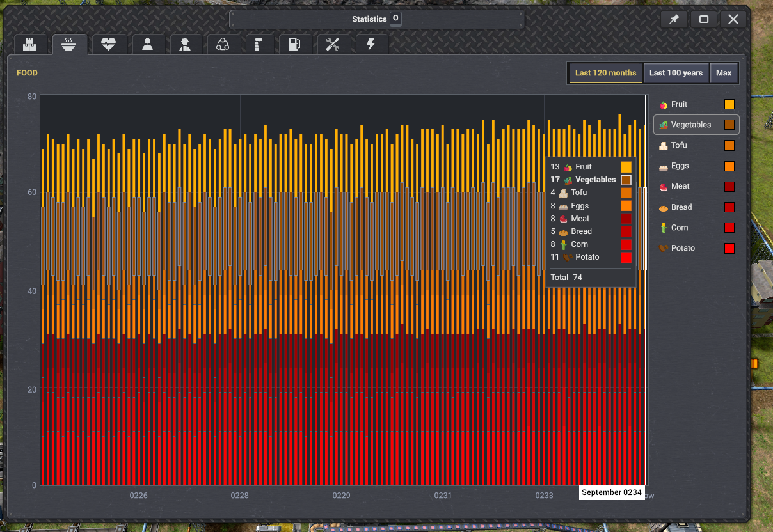Image resolution: width=773 pixels, height=532 pixels.
Task: Click the "11 Potato" row in the tooltip
Action: [591, 257]
